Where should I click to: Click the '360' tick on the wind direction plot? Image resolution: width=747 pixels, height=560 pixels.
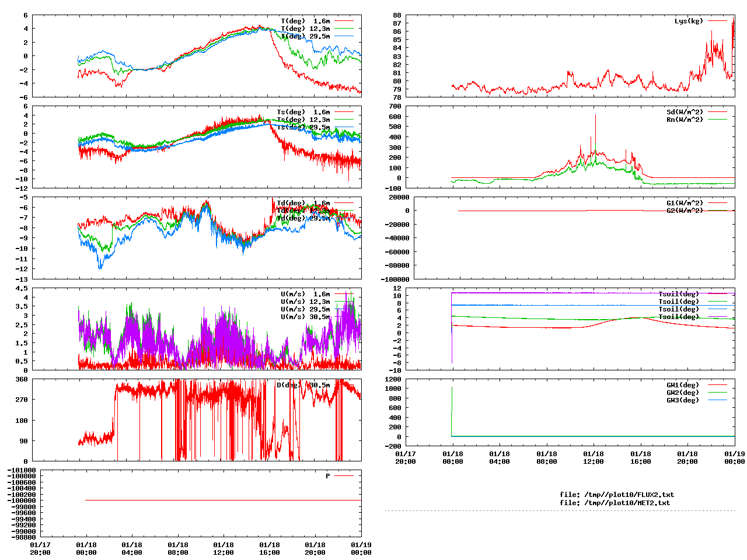point(22,379)
